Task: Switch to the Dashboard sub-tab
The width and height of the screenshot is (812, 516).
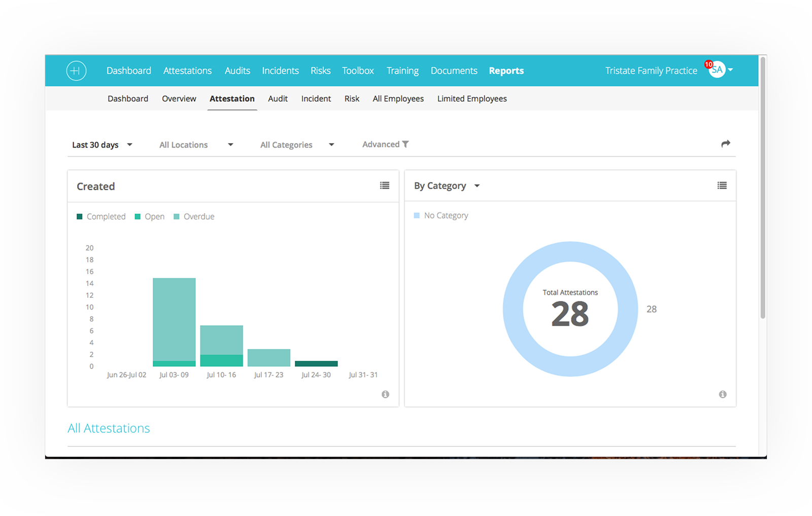Action: (128, 98)
